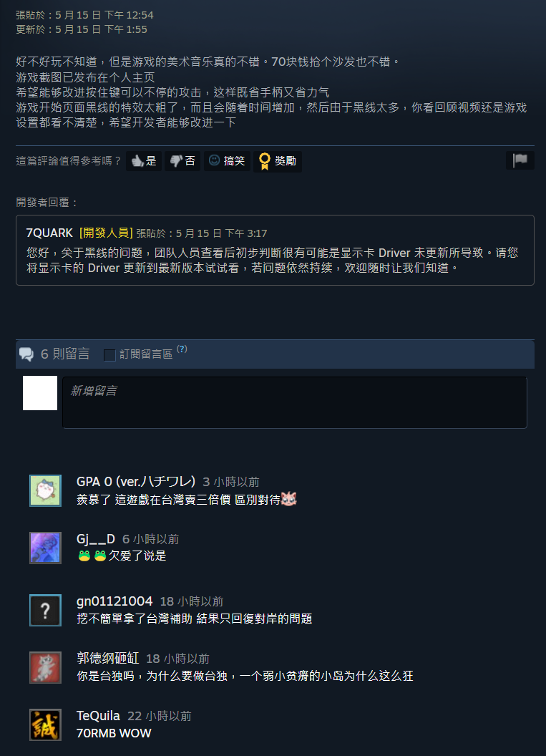The width and height of the screenshot is (546, 756).
Task: Open developer 7QUARK's profile link
Action: [x=49, y=233]
